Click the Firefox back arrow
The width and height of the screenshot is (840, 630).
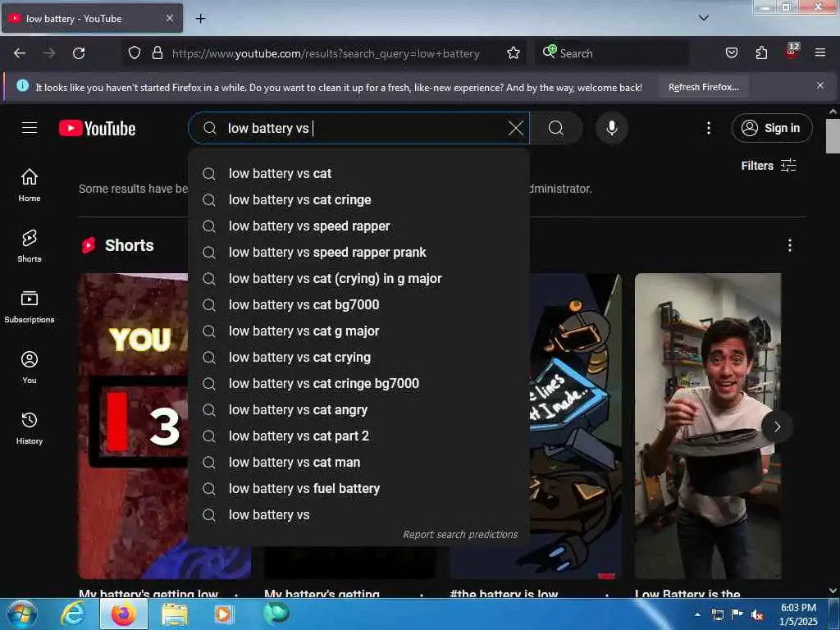(x=20, y=53)
